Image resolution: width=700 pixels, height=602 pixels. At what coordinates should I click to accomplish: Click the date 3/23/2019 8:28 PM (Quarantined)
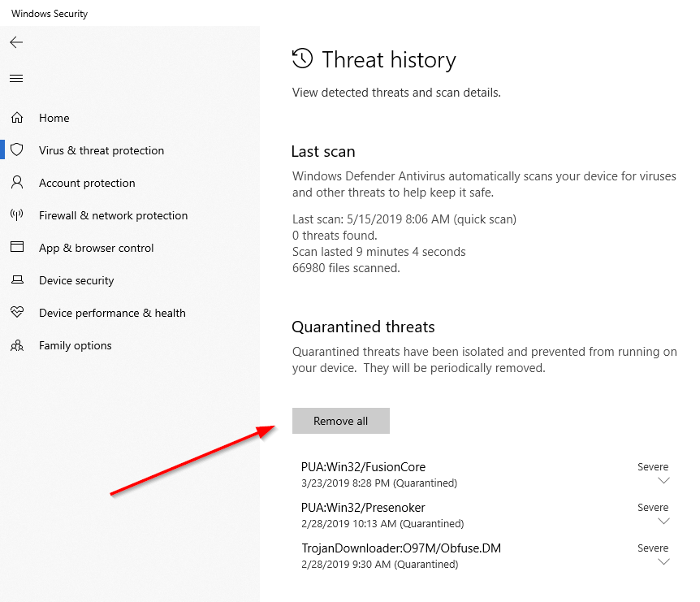click(379, 483)
